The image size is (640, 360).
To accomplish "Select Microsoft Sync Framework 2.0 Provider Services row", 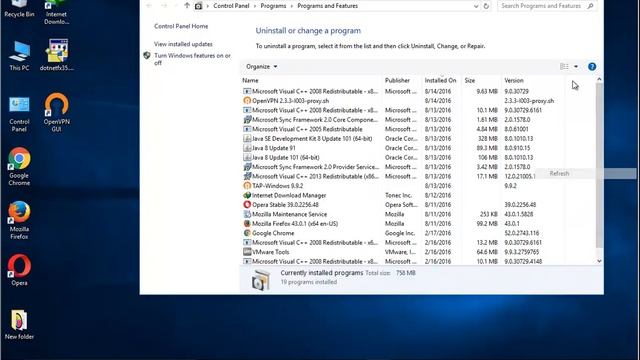I will click(x=402, y=167).
